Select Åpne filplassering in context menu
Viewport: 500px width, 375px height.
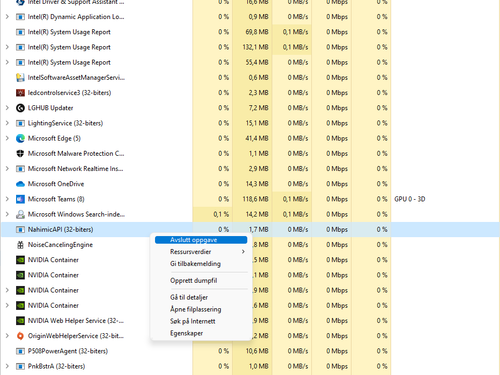(201, 309)
